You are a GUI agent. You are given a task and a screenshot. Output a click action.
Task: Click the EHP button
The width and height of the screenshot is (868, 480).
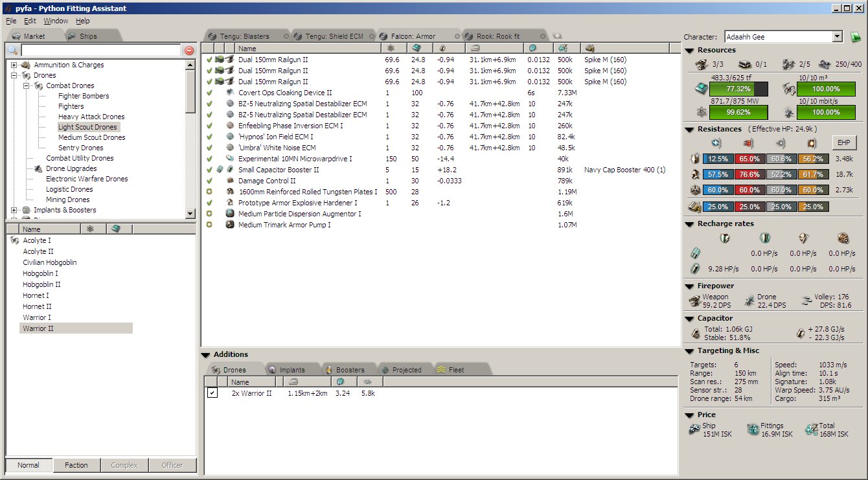click(x=844, y=143)
